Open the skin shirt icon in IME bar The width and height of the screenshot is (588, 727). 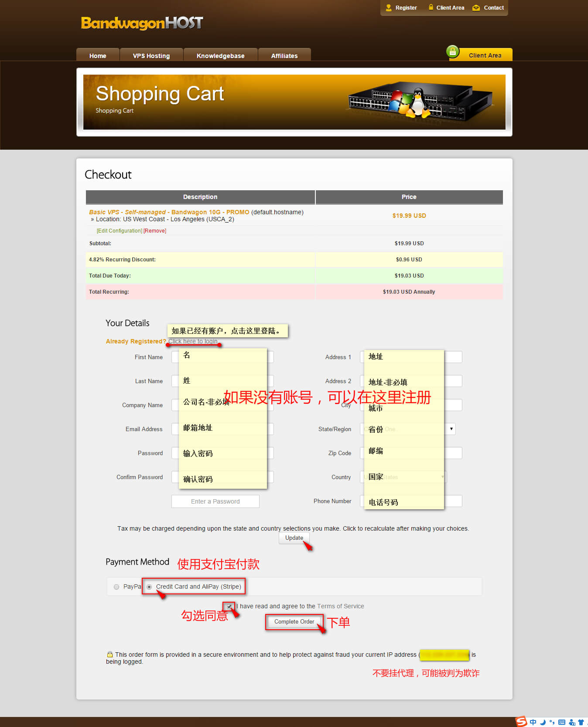(581, 722)
